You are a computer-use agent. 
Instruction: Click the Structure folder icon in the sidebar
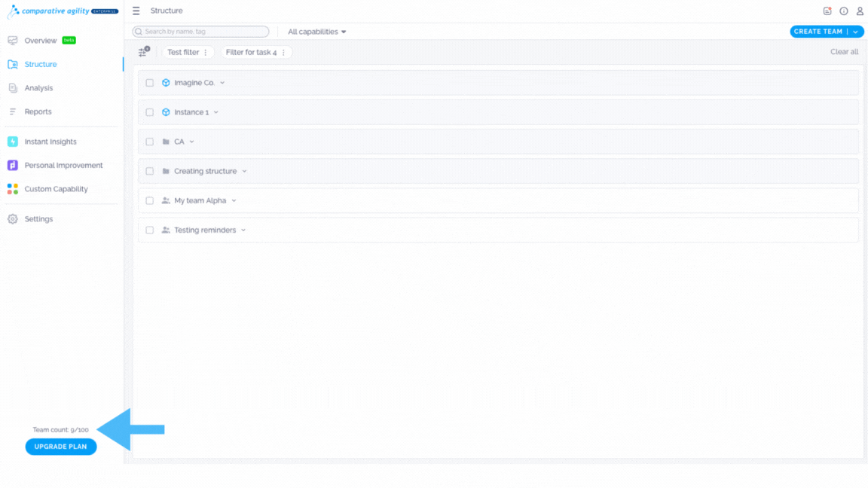[13, 64]
